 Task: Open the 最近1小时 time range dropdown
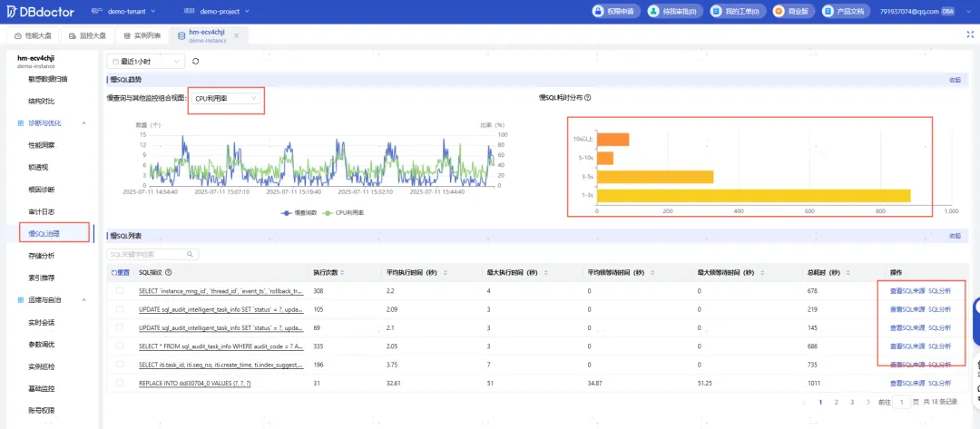pos(146,61)
